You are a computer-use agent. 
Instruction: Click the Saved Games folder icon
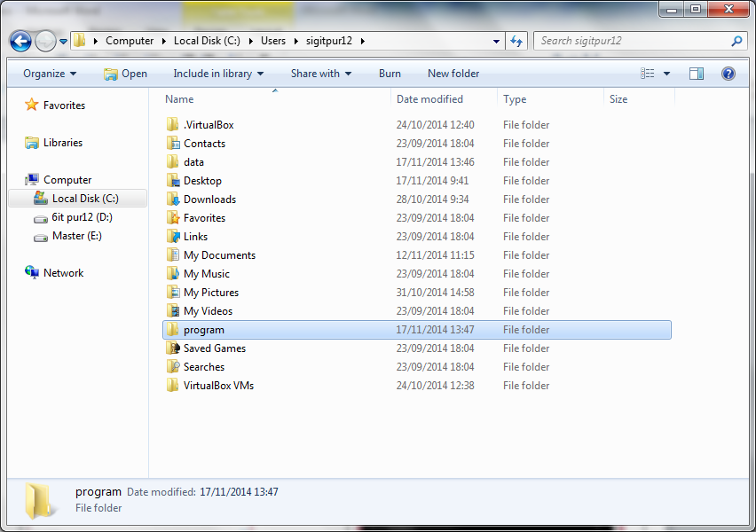point(173,348)
